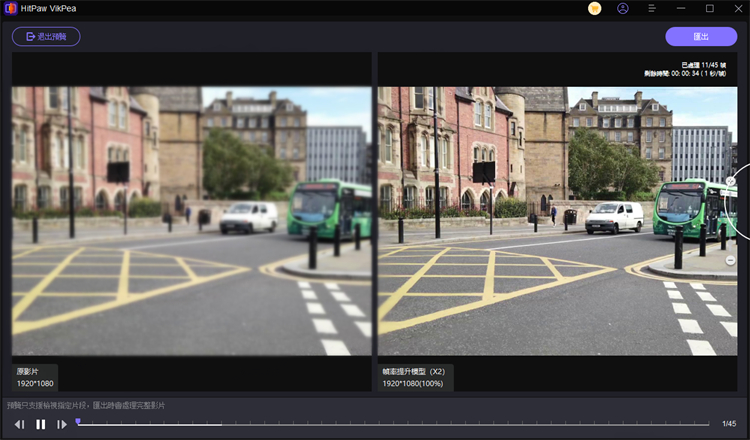750x440 pixels.
Task: Open the hamburger menu in title bar
Action: pos(652,8)
